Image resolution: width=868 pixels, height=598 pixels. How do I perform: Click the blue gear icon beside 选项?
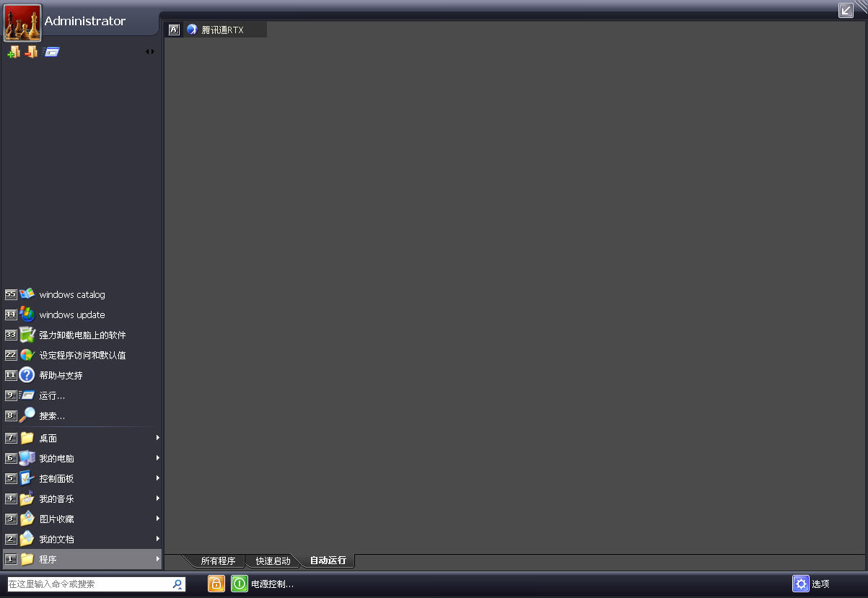click(801, 584)
